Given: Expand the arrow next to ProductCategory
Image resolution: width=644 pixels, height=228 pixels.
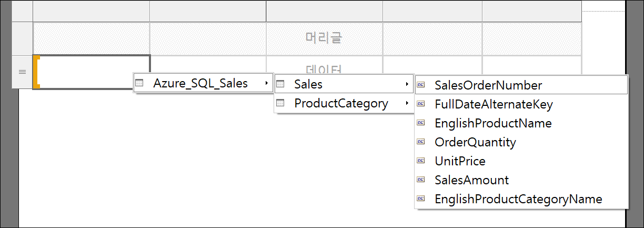Looking at the screenshot, I should [x=407, y=104].
